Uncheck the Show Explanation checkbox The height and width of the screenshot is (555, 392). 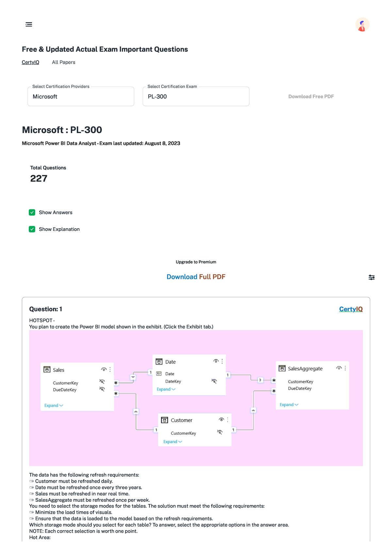(x=32, y=229)
